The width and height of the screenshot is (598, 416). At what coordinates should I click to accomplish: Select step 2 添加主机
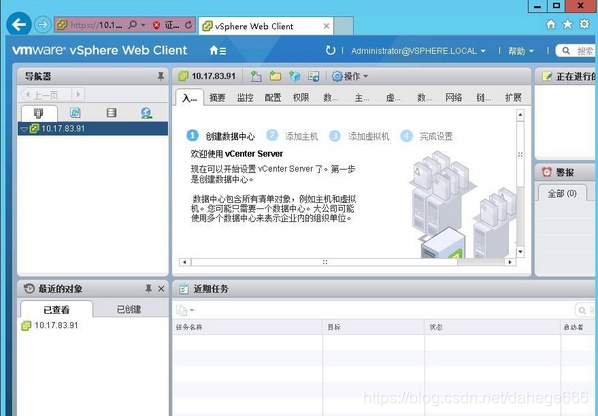coord(292,136)
